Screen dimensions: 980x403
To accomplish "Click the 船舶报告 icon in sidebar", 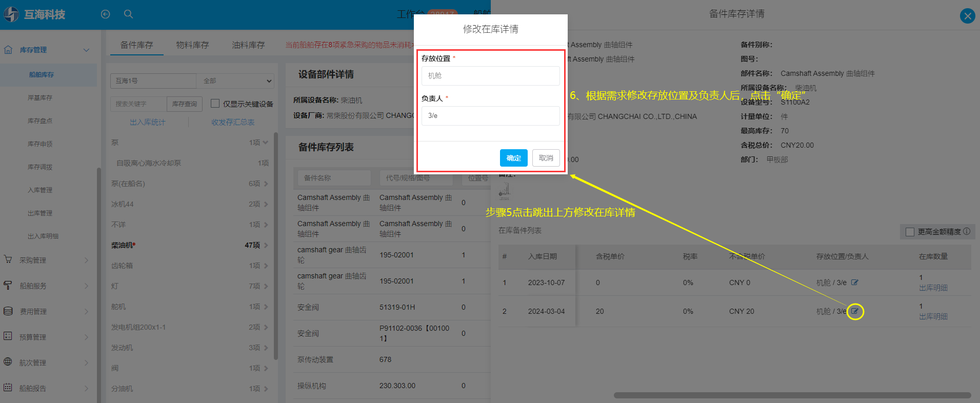I will coord(8,388).
